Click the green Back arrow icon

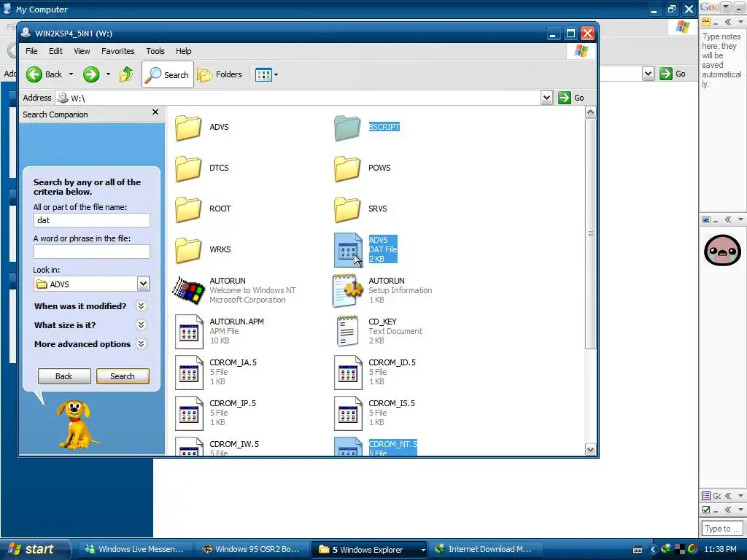[x=34, y=74]
